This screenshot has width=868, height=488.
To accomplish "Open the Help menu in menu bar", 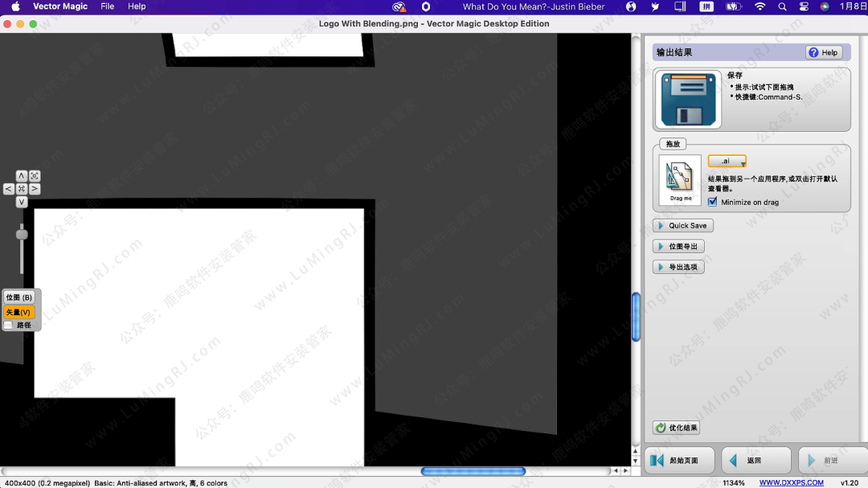I will [137, 6].
